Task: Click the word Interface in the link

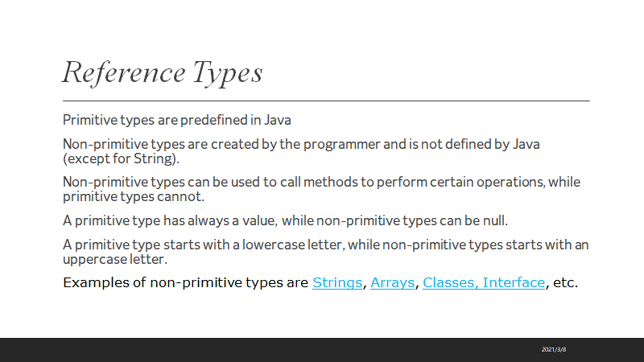Action: click(514, 283)
